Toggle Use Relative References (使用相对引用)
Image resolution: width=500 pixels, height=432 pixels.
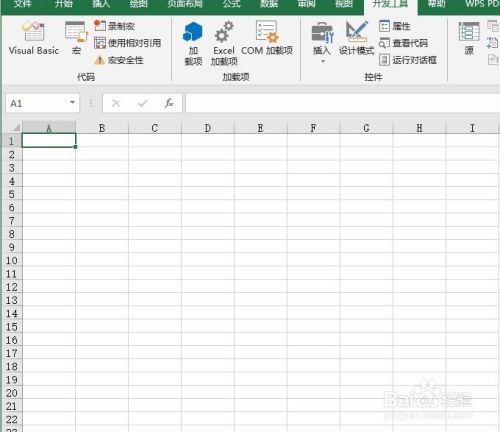coord(128,43)
